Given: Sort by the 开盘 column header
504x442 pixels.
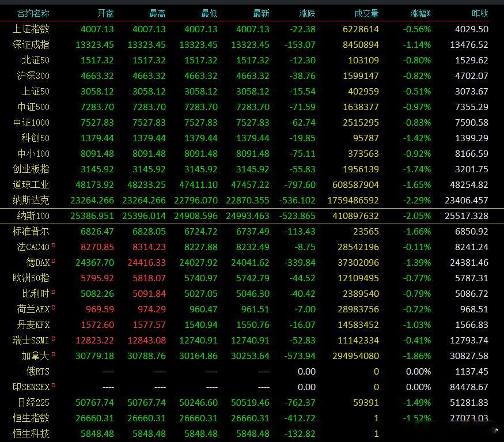Looking at the screenshot, I should coord(106,13).
